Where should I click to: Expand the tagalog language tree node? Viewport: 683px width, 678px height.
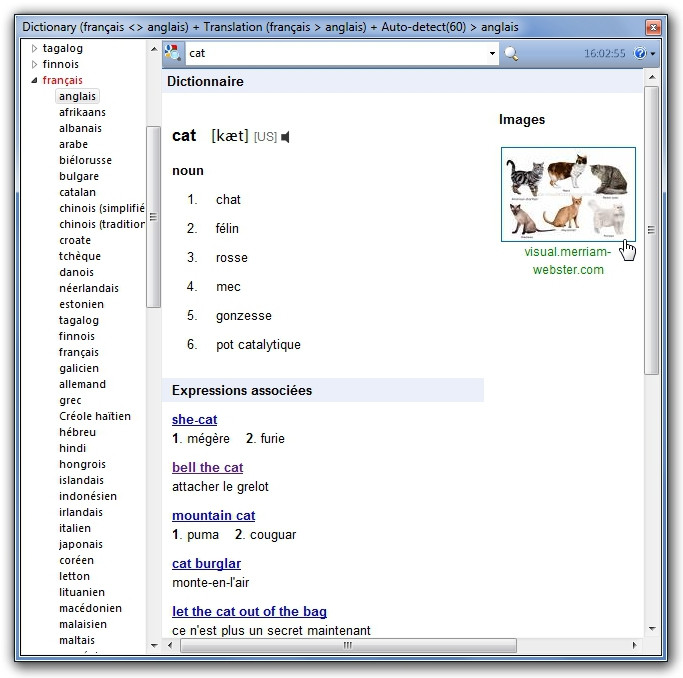coord(35,48)
